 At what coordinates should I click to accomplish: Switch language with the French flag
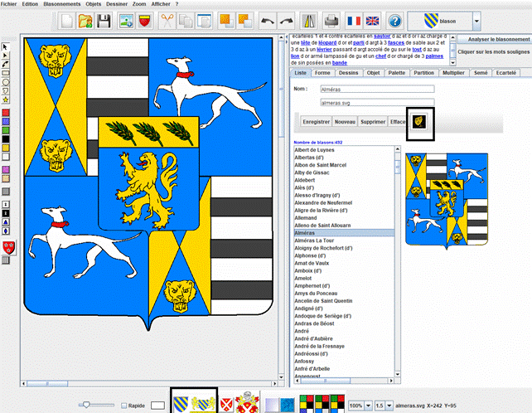pyautogui.click(x=352, y=21)
